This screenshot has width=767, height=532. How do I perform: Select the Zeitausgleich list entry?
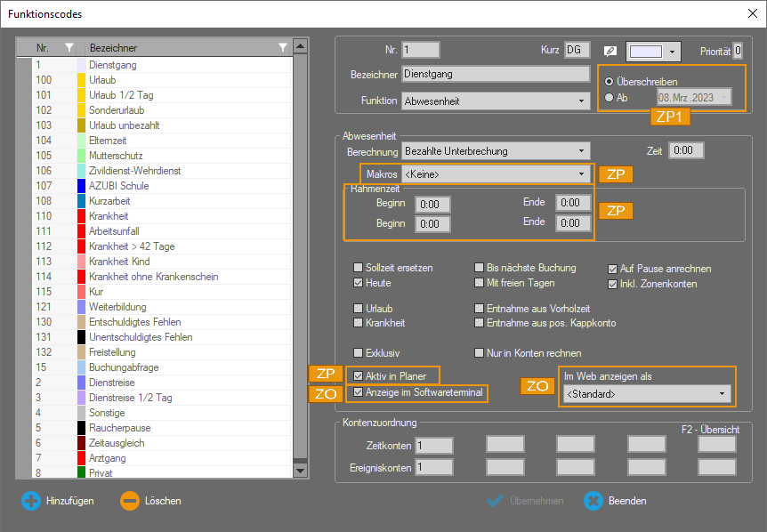[x=117, y=443]
